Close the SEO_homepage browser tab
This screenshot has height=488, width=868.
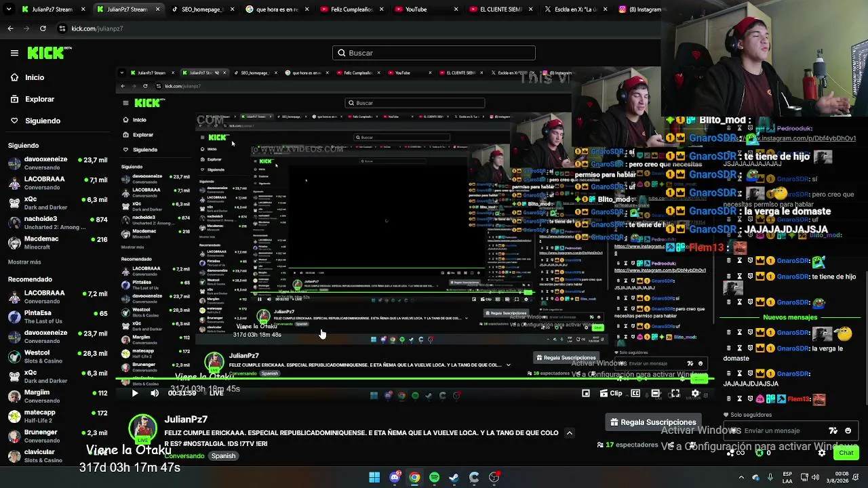[x=232, y=9]
